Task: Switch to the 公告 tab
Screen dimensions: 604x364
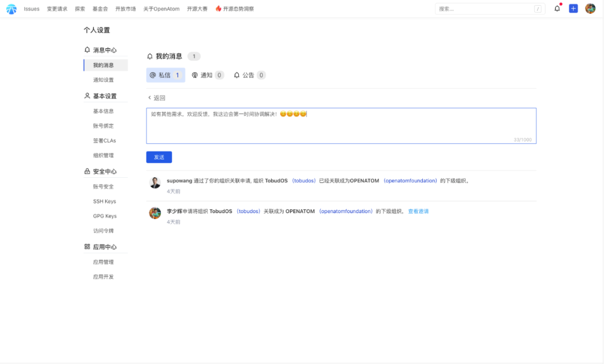Action: pos(249,75)
